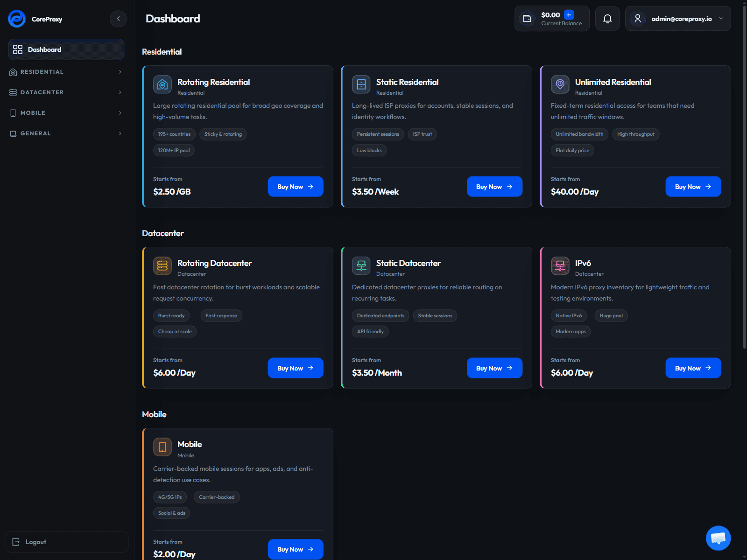Click the 'Stable sessions' tag
Viewport: 747px width, 560px height.
pyautogui.click(x=435, y=316)
